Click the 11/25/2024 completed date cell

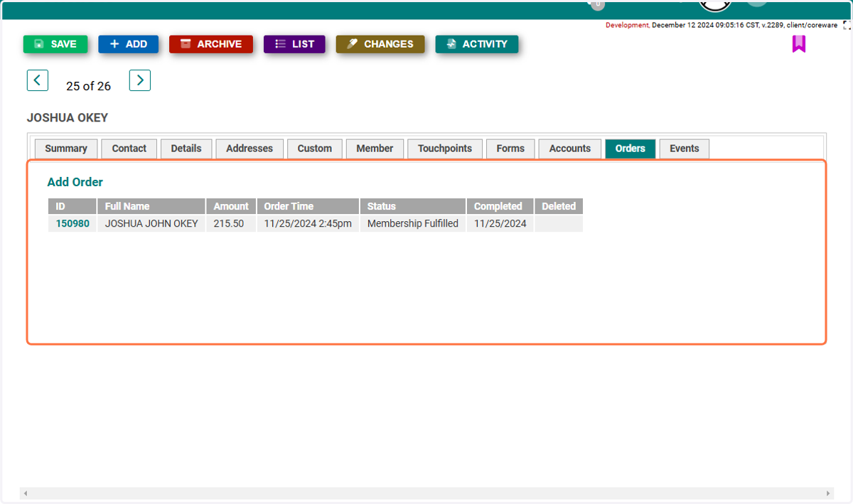[500, 223]
